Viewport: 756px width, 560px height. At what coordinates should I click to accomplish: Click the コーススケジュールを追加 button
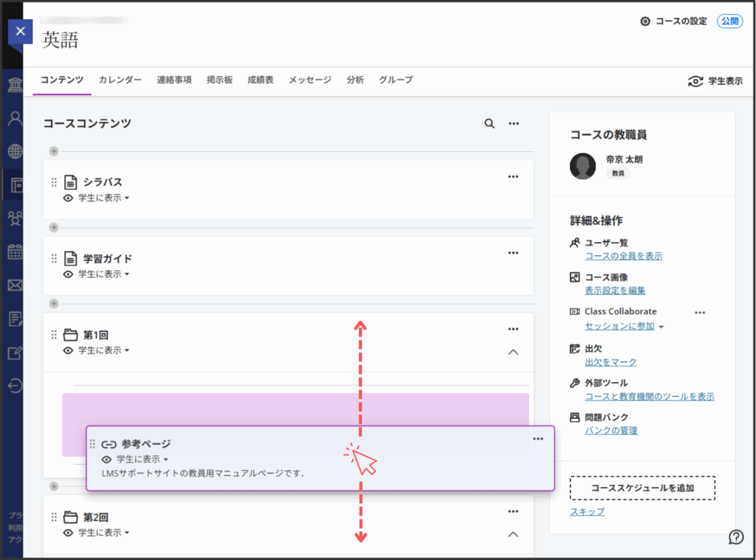(x=642, y=488)
